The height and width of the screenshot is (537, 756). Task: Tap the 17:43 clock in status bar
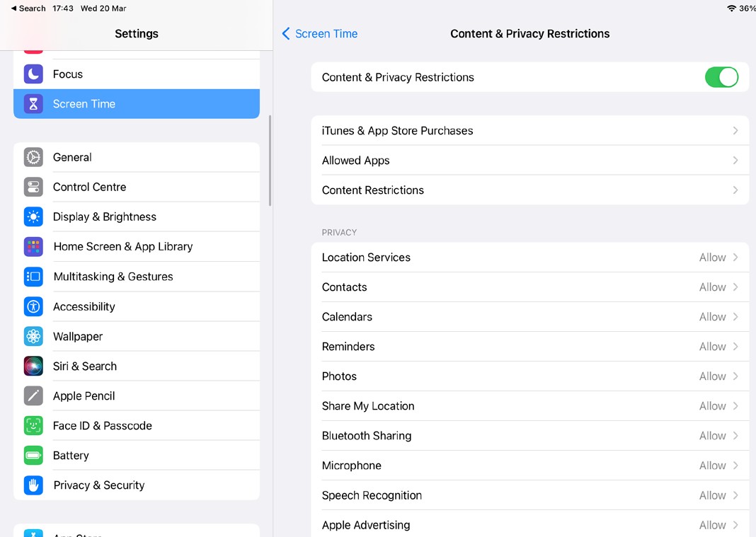[x=63, y=8]
